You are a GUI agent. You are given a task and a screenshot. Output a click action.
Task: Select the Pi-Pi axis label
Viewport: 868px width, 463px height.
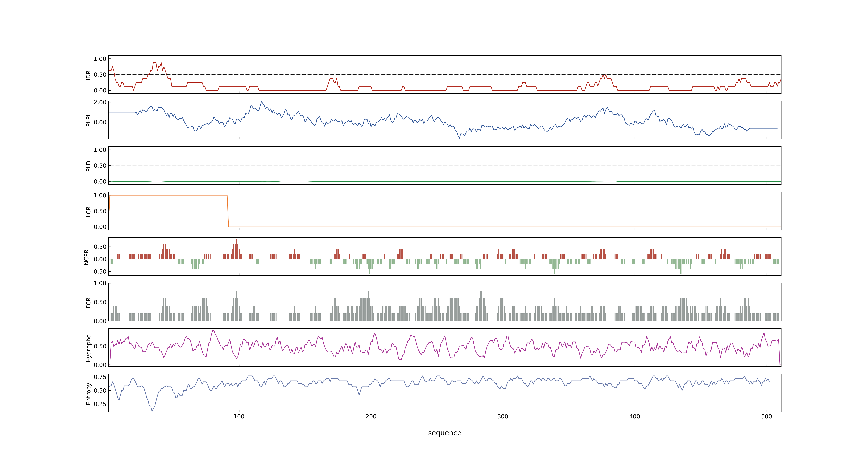point(88,120)
